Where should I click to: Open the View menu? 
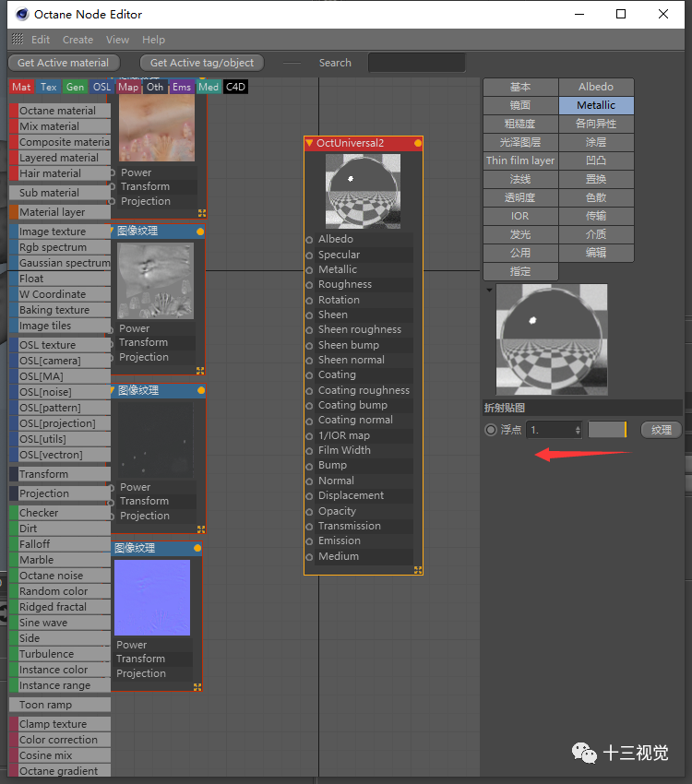coord(117,40)
